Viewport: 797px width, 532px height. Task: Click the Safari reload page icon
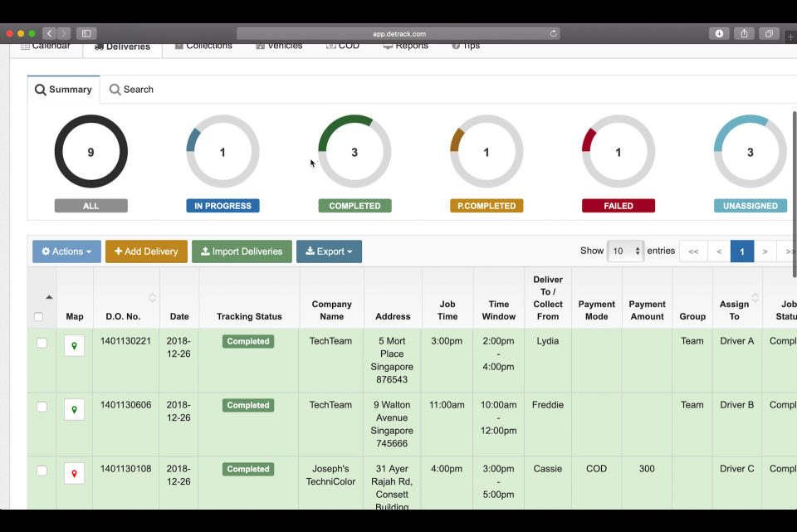coord(553,34)
